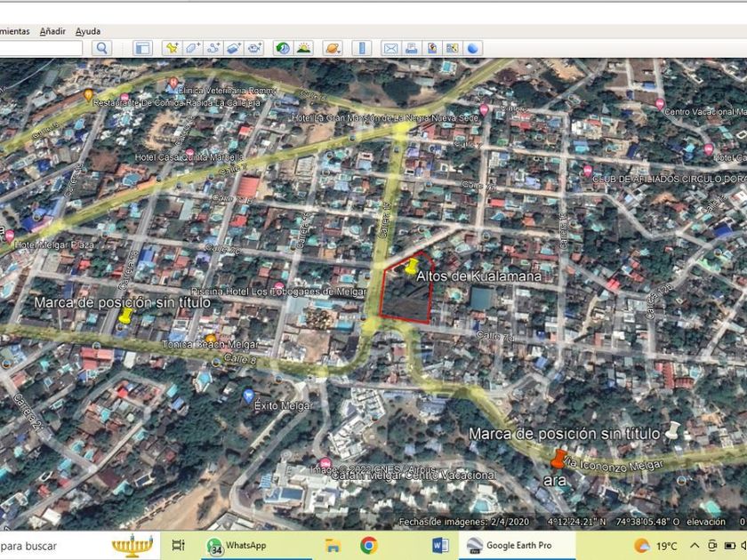
Task: Click in the Windows taskbar search box
Action: 44,545
